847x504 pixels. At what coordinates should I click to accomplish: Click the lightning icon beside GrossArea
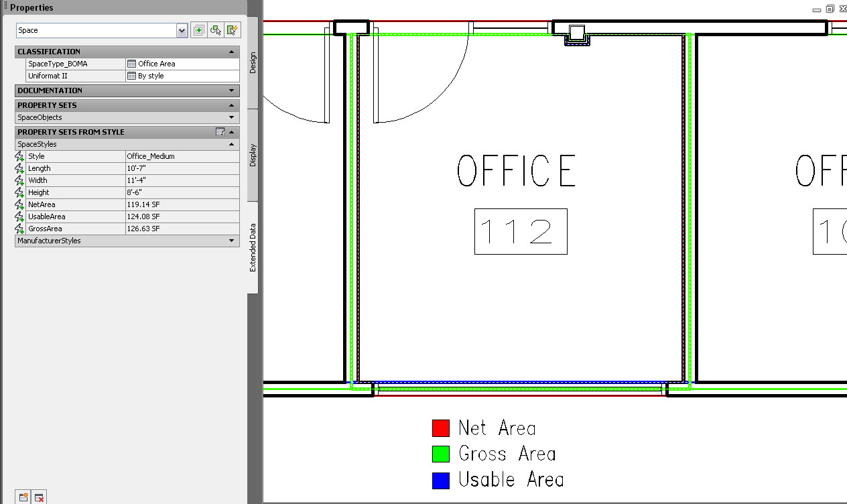point(19,229)
